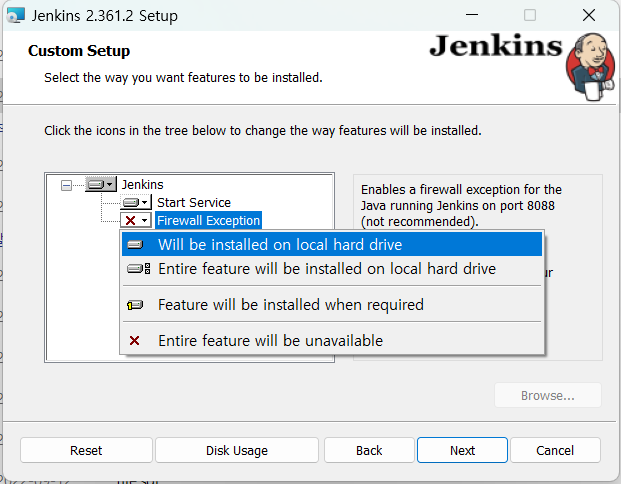Click the drive-with-subfeatures icon in the menu
This screenshot has height=484, width=621.
pyautogui.click(x=139, y=269)
